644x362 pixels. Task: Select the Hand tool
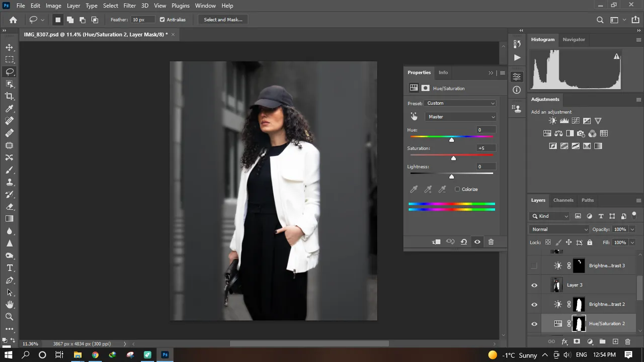pyautogui.click(x=10, y=305)
